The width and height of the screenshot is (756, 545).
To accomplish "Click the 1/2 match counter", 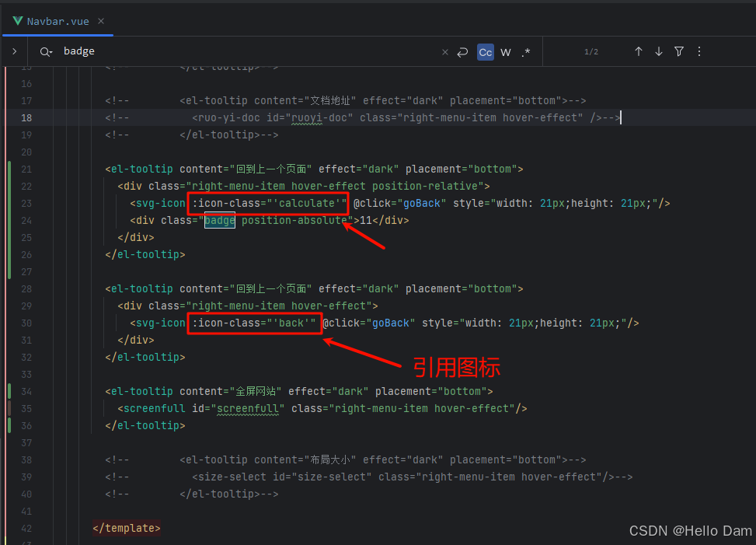I will [x=591, y=51].
